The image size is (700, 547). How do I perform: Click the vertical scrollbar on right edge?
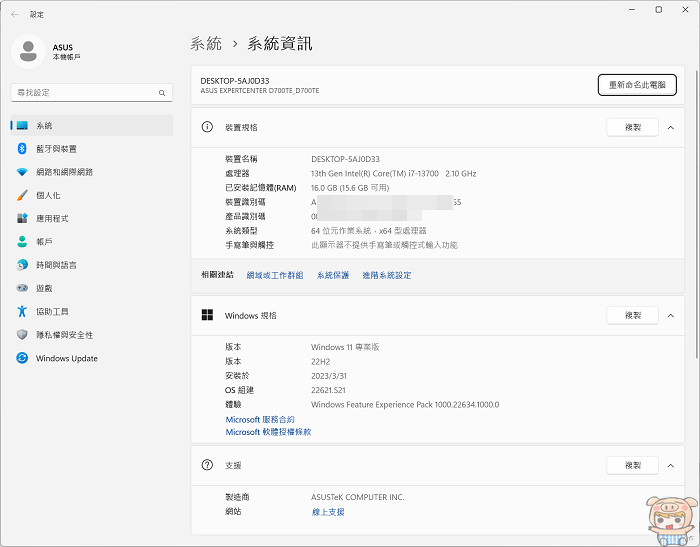point(695,250)
